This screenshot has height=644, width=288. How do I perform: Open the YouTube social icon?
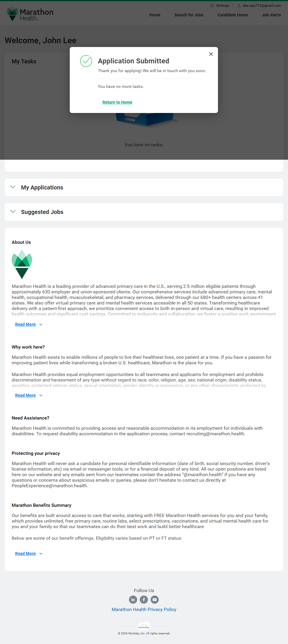point(155,600)
